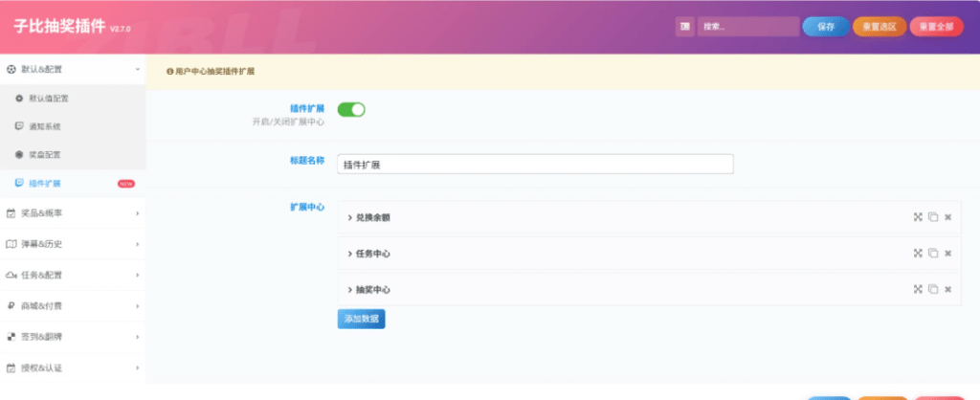This screenshot has height=400, width=980.
Task: Click the expand-all icon beside the search box
Action: [685, 26]
